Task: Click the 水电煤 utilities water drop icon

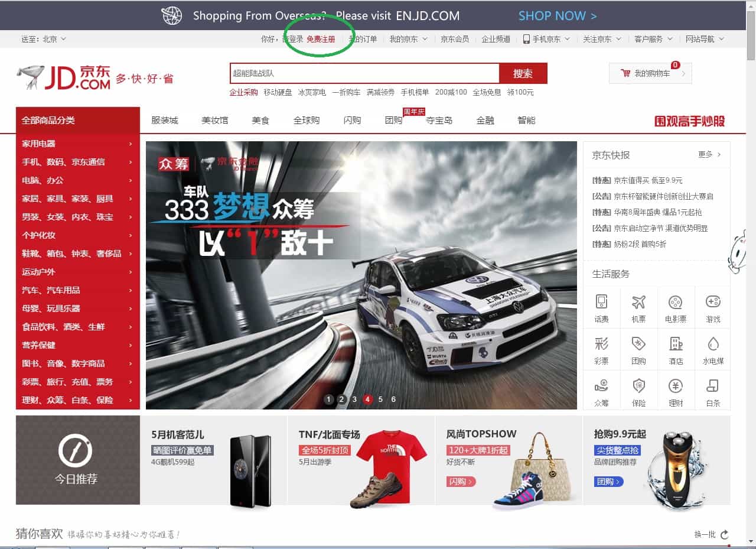Action: [713, 344]
